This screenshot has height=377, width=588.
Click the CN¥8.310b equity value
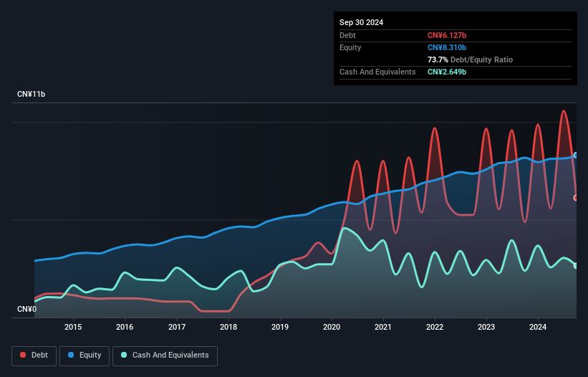pos(447,47)
